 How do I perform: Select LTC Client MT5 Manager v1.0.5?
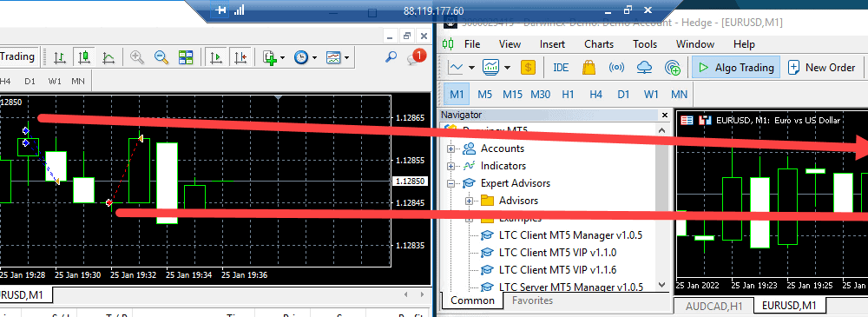[x=570, y=235]
